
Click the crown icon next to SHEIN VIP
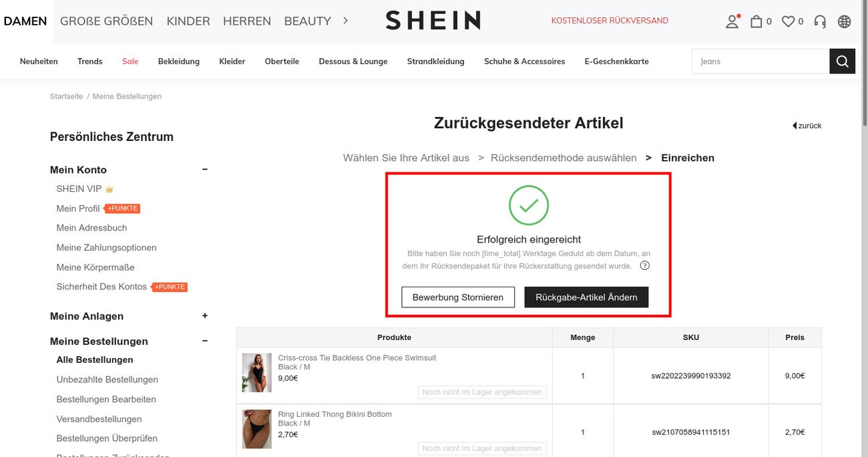110,188
